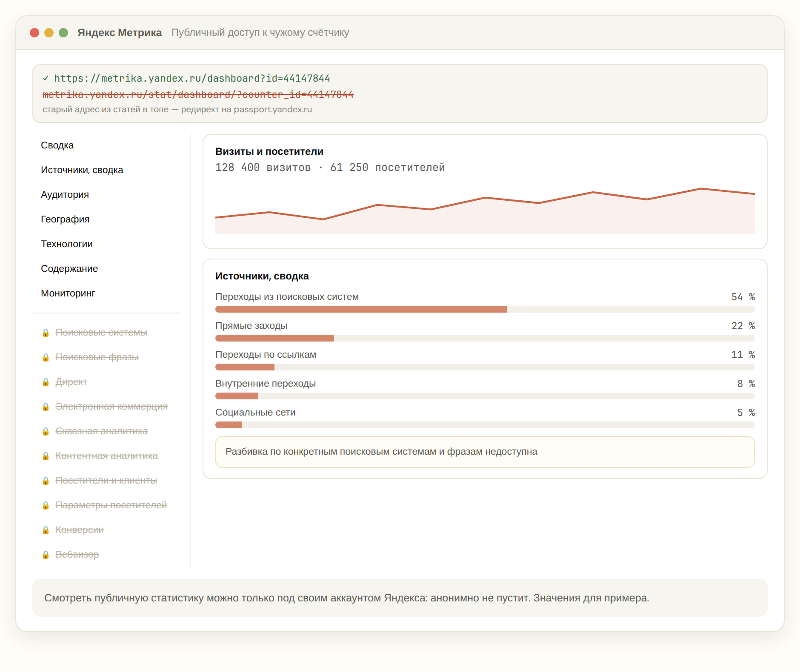Click the lock icon beside Электронная коммерция
The height and width of the screenshot is (672, 800).
46,407
